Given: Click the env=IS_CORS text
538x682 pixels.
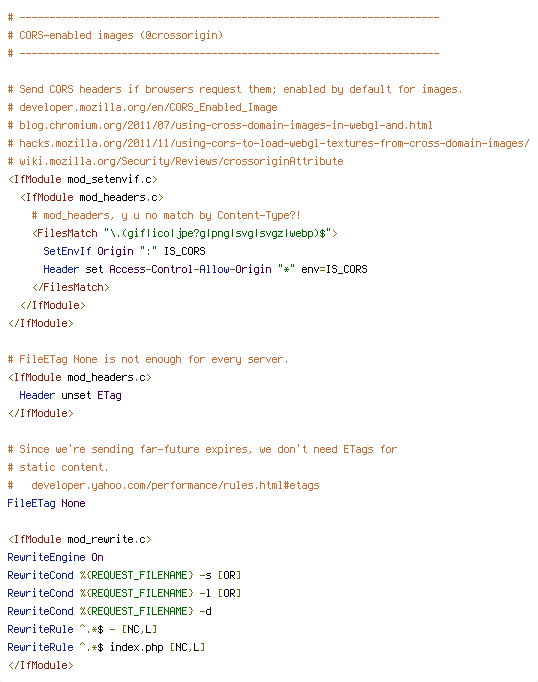Looking at the screenshot, I should [334, 269].
